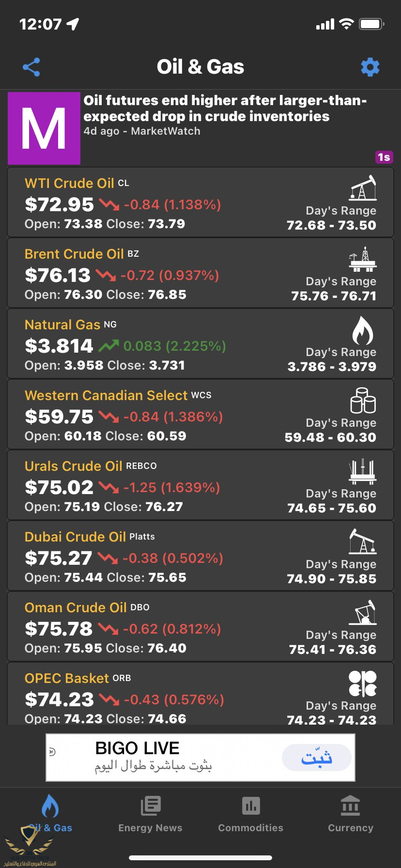This screenshot has height=868, width=401.
Task: Open the Currency tab
Action: click(x=351, y=814)
